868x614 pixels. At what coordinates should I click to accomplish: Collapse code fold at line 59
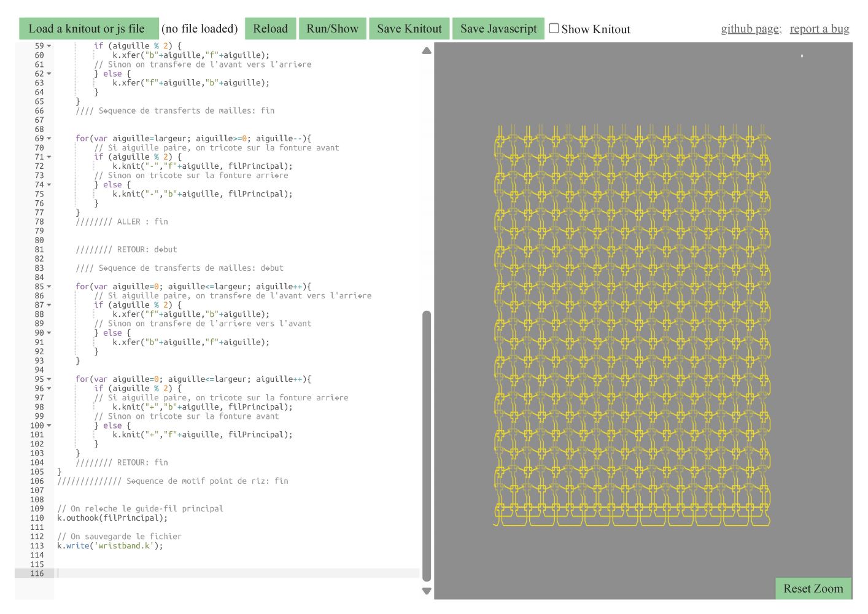tap(49, 46)
